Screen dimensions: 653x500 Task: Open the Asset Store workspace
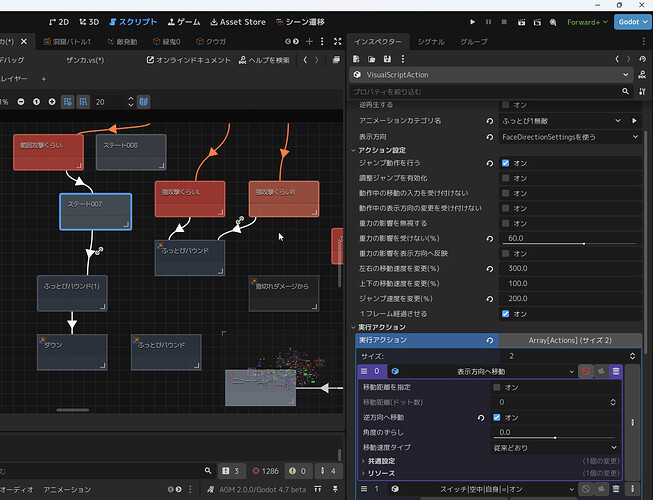(x=238, y=22)
